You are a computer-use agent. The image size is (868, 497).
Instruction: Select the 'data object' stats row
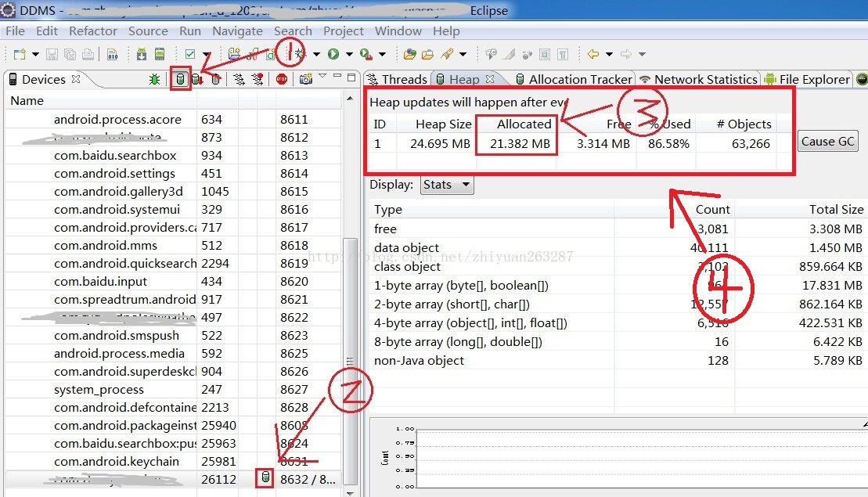[618, 248]
